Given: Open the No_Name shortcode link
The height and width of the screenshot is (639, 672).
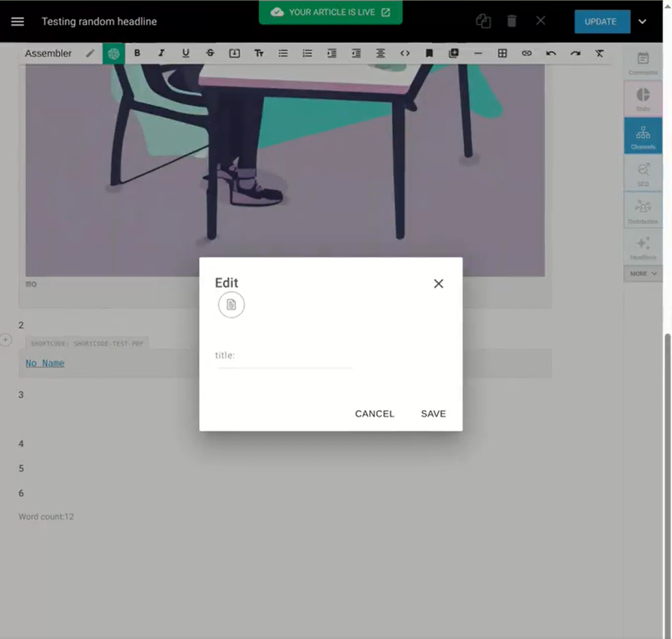Looking at the screenshot, I should tap(45, 363).
